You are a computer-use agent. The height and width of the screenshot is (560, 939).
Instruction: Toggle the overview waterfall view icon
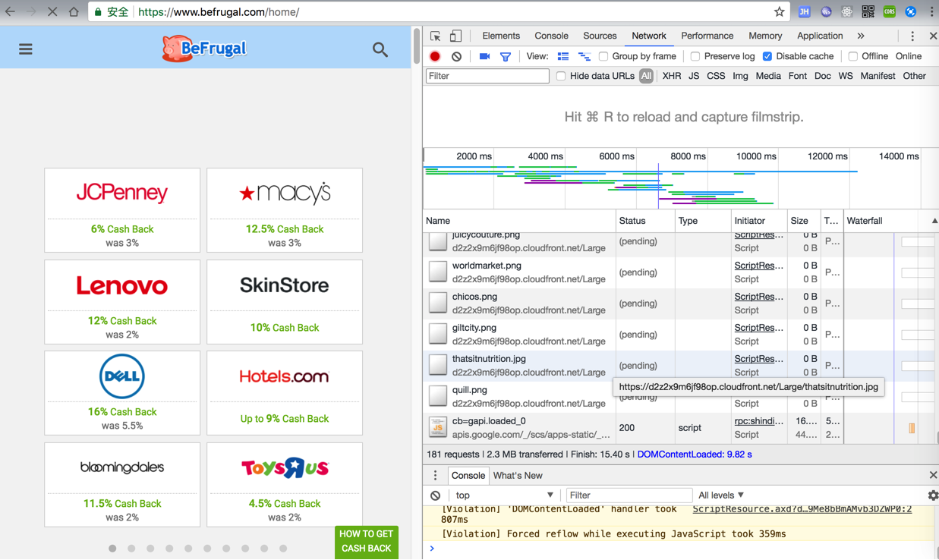coord(585,56)
